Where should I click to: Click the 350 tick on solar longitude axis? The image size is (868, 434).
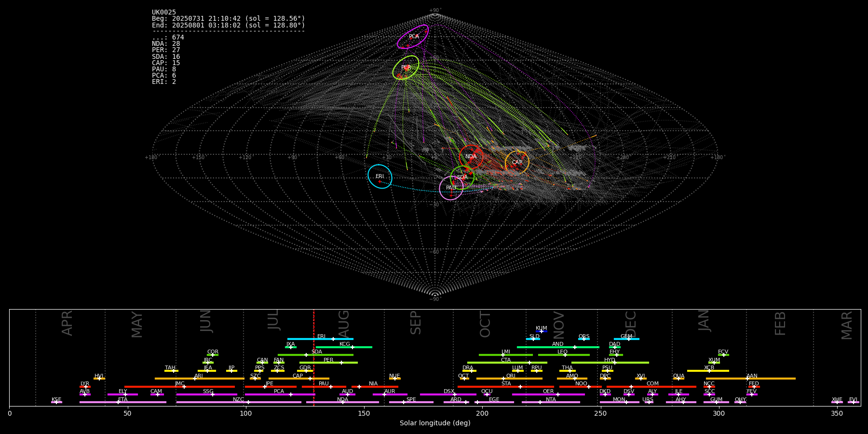[x=837, y=413]
